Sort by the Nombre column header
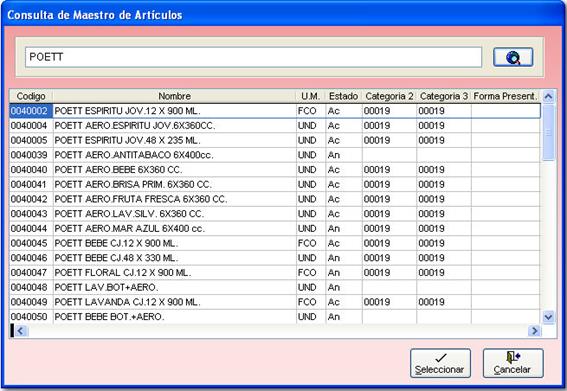Screen dimensions: 567x391 (174, 96)
